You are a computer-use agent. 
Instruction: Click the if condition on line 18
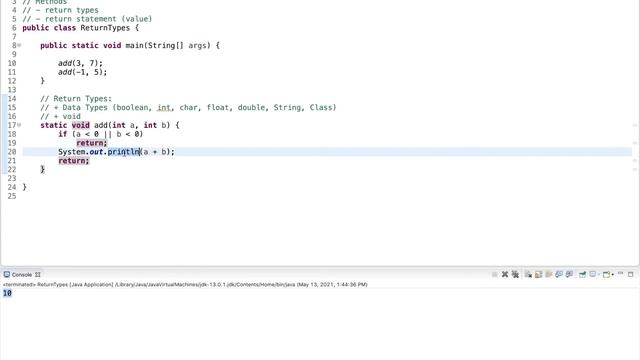(107, 134)
